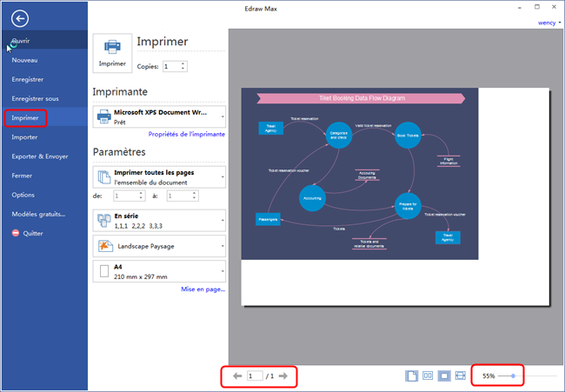This screenshot has width=565, height=392.
Task: Click the 'à' end page field
Action: pos(179,196)
